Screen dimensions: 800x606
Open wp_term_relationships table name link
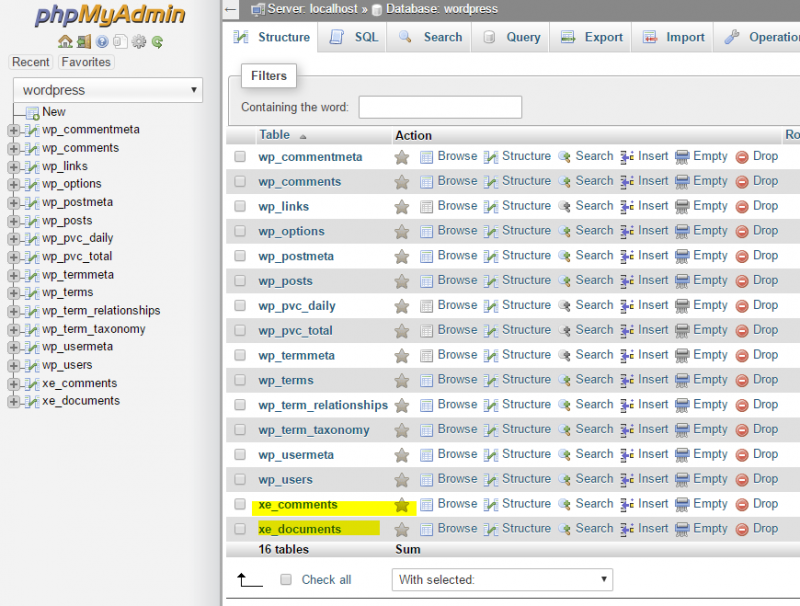pos(323,405)
